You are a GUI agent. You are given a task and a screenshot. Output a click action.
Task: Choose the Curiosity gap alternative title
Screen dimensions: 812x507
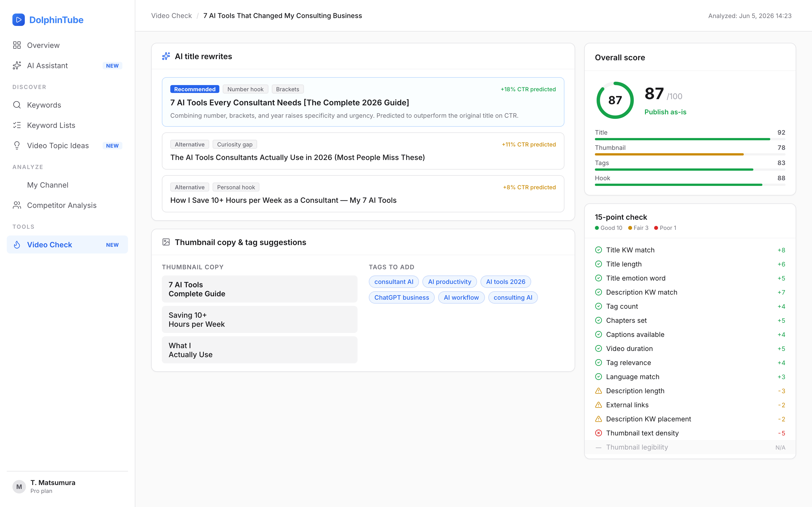[x=363, y=151]
